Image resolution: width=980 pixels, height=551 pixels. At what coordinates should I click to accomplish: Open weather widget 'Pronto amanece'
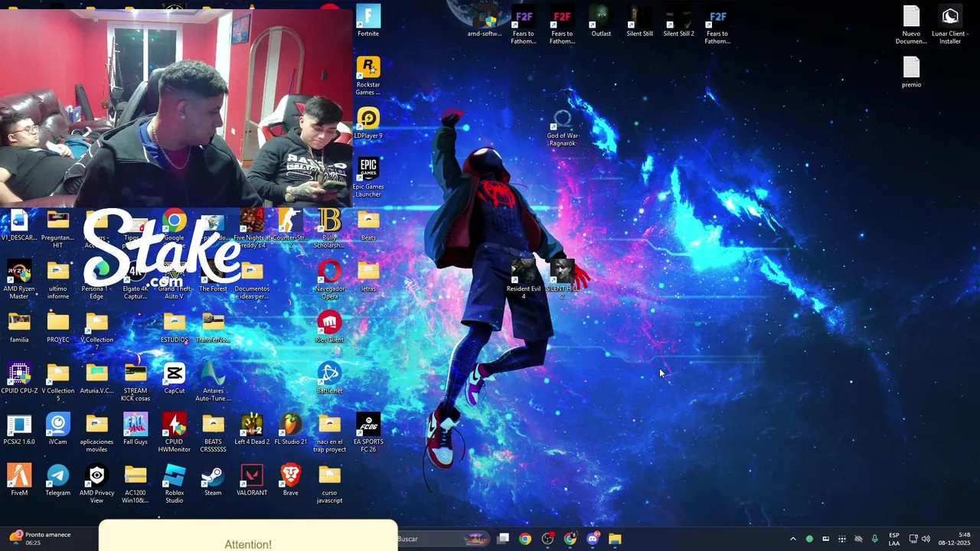pyautogui.click(x=40, y=539)
